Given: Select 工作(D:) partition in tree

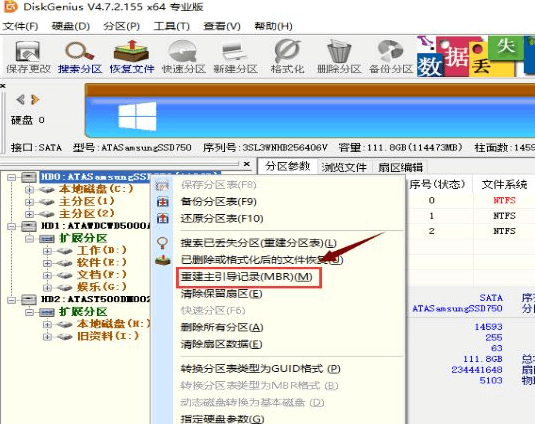Looking at the screenshot, I should coord(102,251).
